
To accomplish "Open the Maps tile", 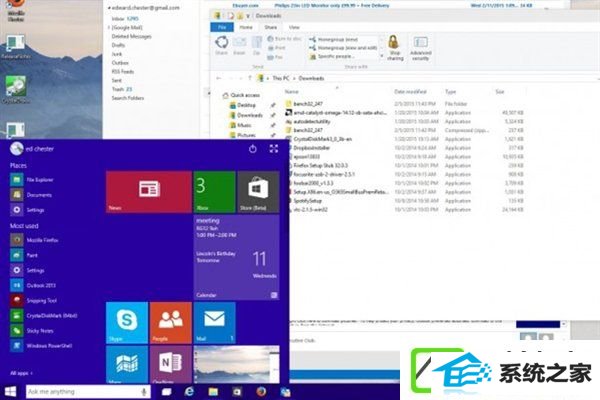I will point(127,364).
